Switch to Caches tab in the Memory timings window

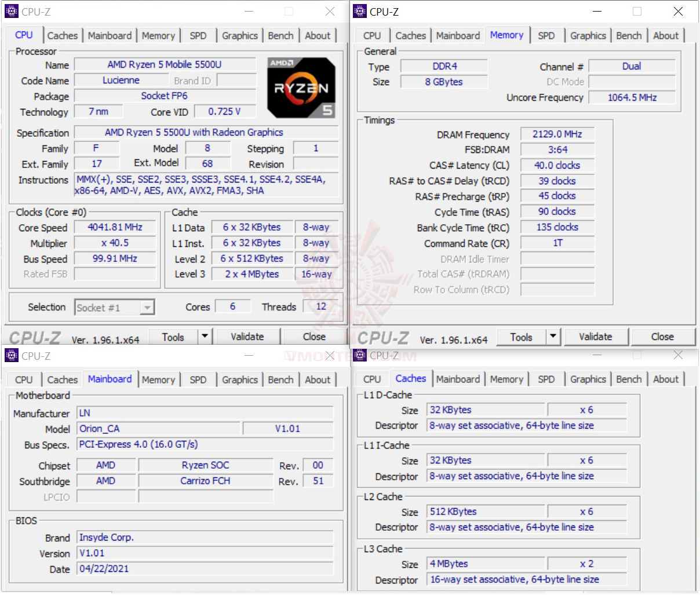click(411, 35)
